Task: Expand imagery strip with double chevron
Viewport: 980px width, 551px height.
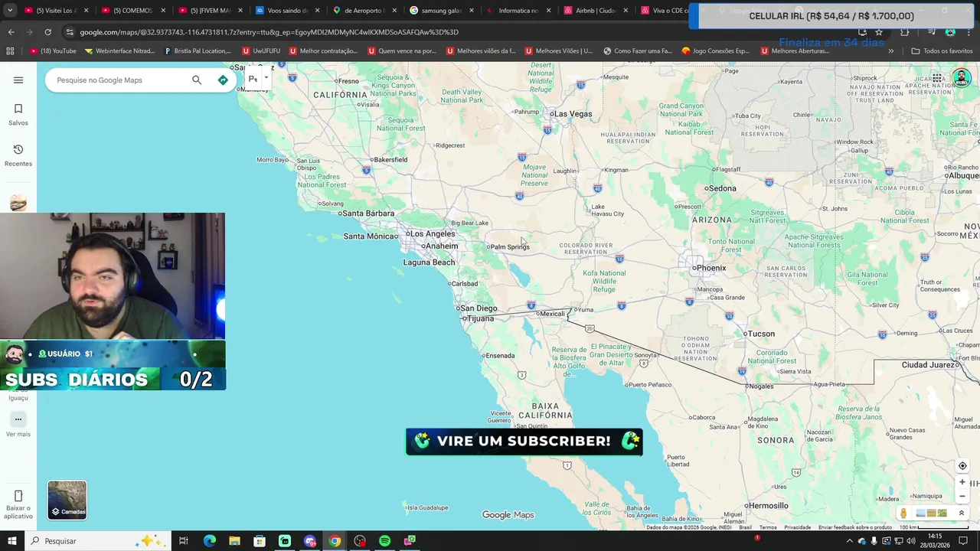Action: point(962,513)
